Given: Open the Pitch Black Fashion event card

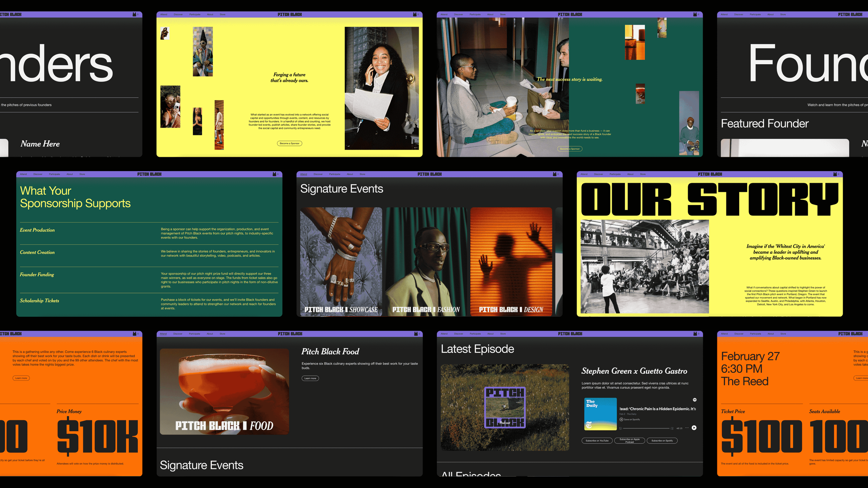Looking at the screenshot, I should 426,262.
